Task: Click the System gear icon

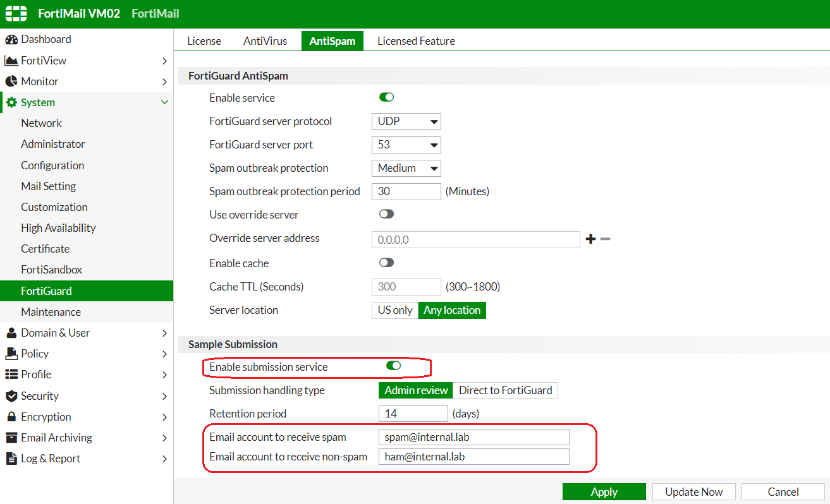Action: click(x=13, y=102)
